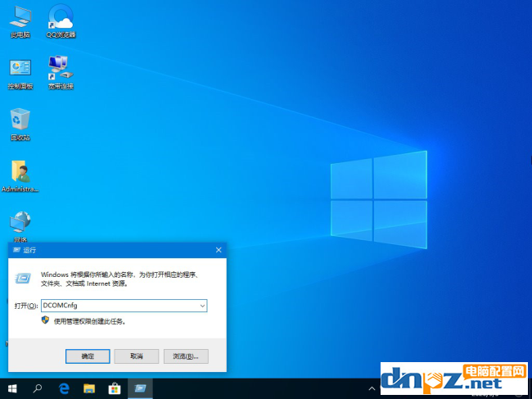This screenshot has width=532, height=399.
Task: Select the broadband connection desktop shortcut
Action: click(61, 72)
